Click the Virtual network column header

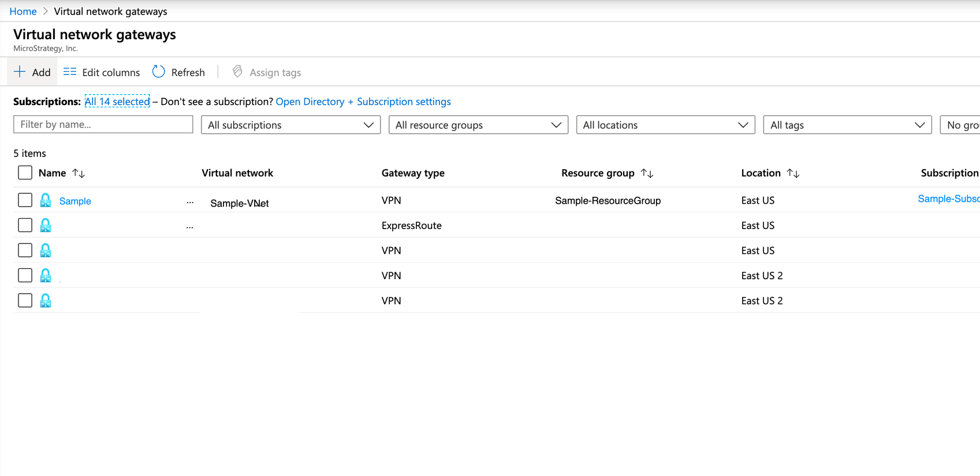237,173
